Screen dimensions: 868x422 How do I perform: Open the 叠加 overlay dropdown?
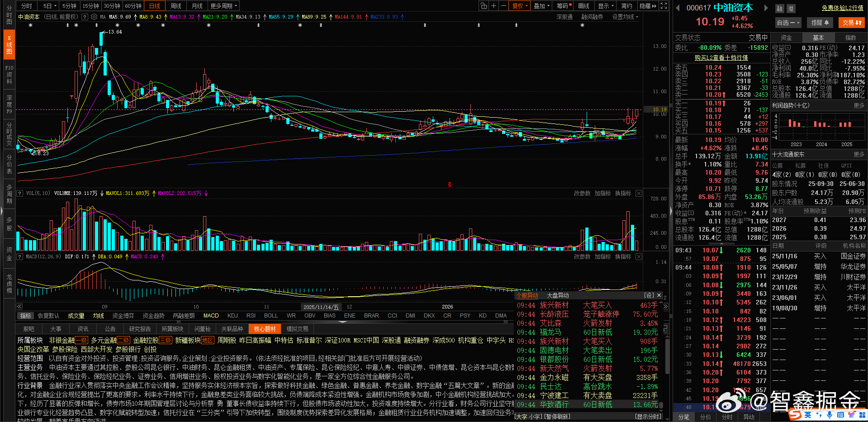click(541, 6)
